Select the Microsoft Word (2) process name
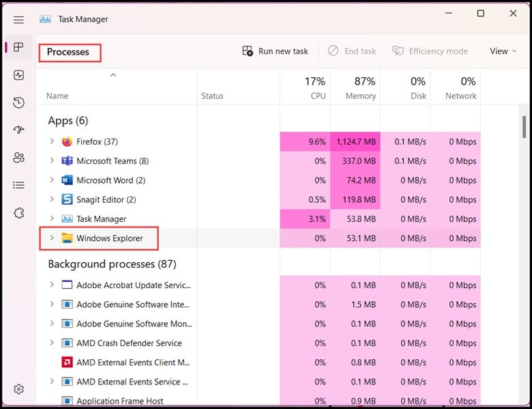 [x=111, y=180]
